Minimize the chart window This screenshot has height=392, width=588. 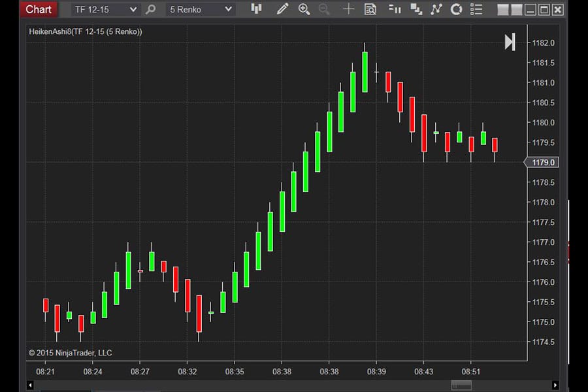pos(531,10)
